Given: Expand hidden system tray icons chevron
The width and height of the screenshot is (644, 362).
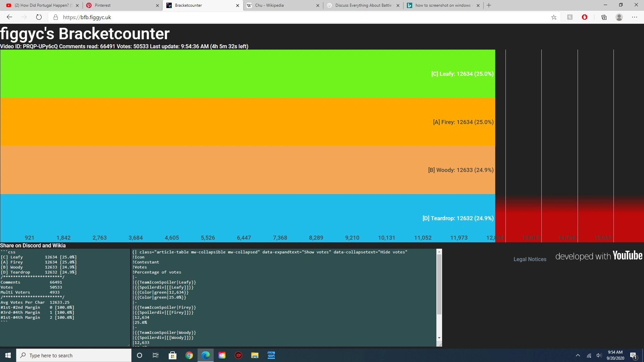Looking at the screenshot, I should click(578, 355).
